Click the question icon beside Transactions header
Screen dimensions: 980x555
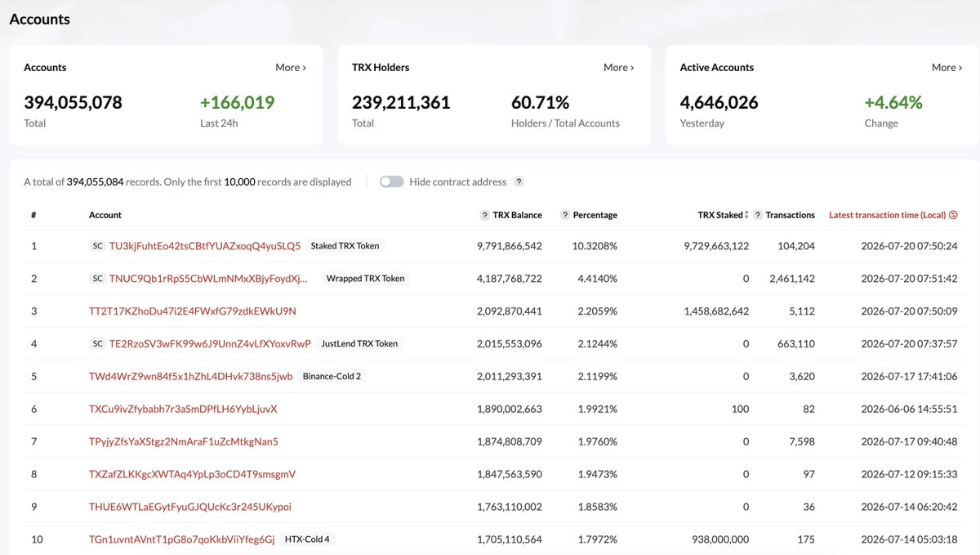pyautogui.click(x=758, y=215)
